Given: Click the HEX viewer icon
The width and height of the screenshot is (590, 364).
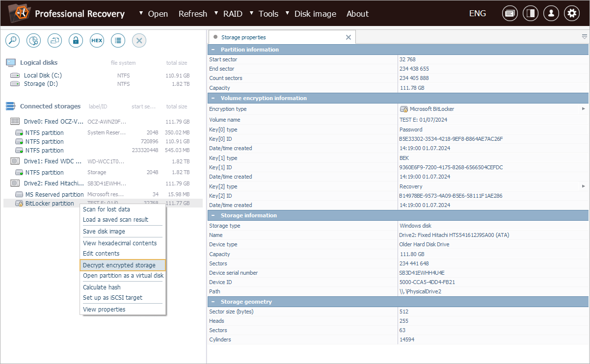Looking at the screenshot, I should point(97,41).
